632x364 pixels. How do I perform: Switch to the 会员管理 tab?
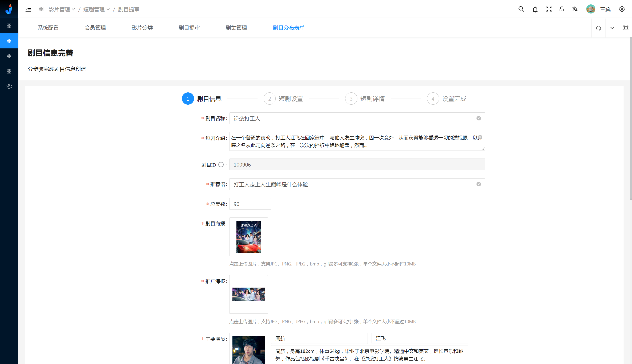click(x=95, y=28)
